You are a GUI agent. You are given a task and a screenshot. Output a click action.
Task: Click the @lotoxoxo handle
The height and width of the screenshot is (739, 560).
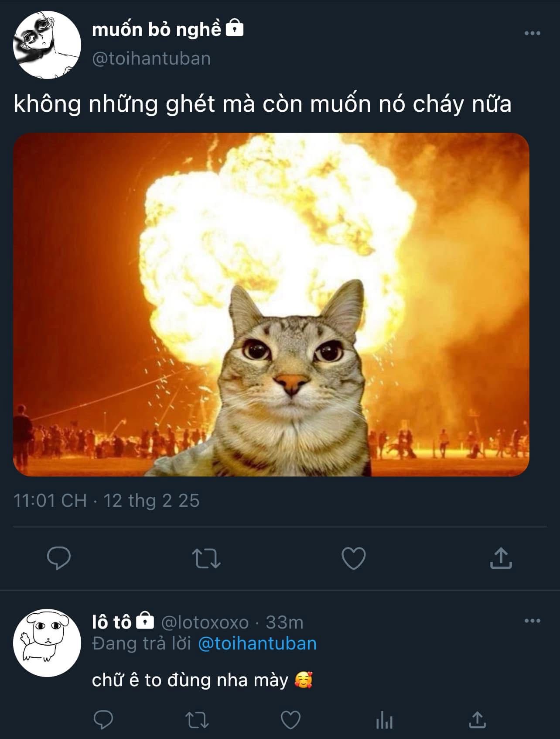(205, 622)
